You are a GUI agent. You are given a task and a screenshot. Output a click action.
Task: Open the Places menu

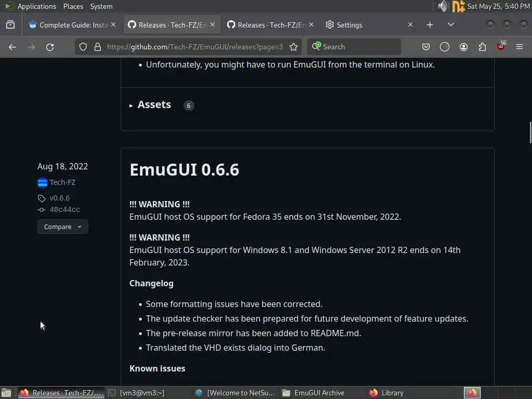pyautogui.click(x=73, y=6)
